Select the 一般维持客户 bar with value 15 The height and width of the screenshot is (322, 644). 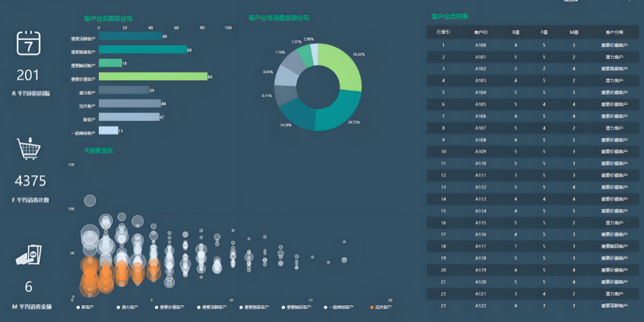pos(109,131)
